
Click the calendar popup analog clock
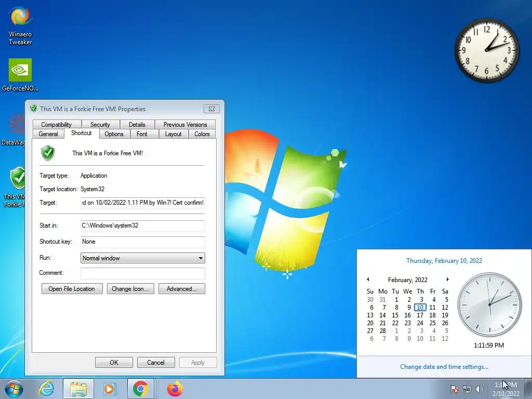pos(489,304)
